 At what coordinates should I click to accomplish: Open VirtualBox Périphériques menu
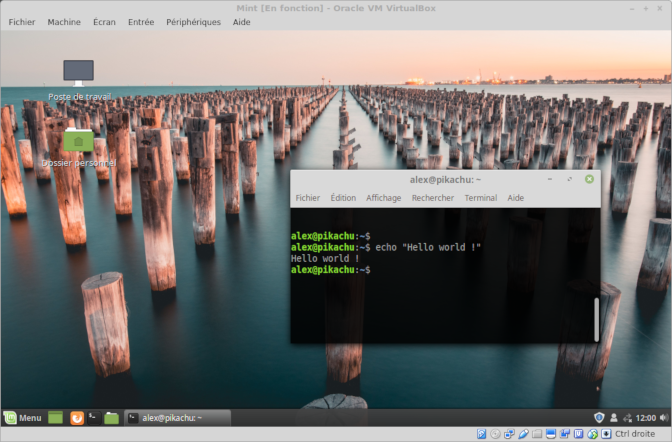pyautogui.click(x=193, y=21)
